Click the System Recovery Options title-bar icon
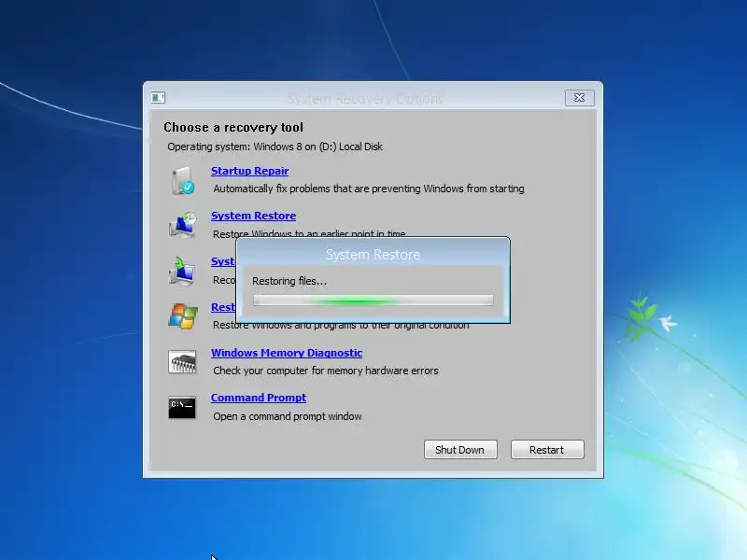Viewport: 747px width, 560px height. [x=158, y=98]
